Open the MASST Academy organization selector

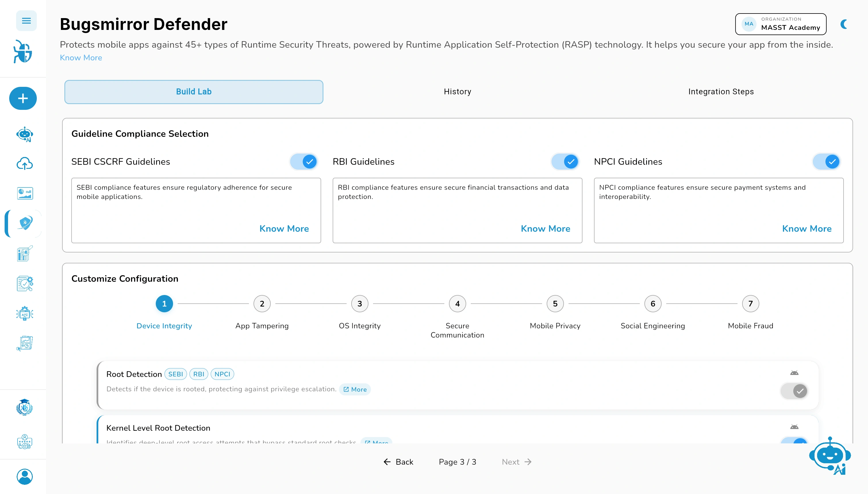coord(781,24)
